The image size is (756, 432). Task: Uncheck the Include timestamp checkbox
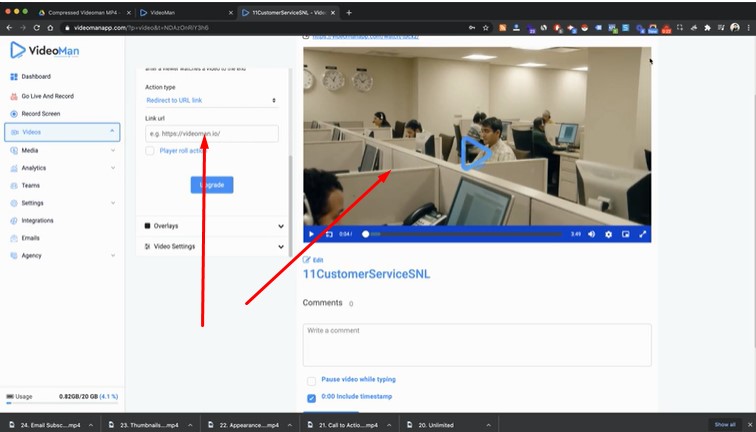(x=311, y=398)
